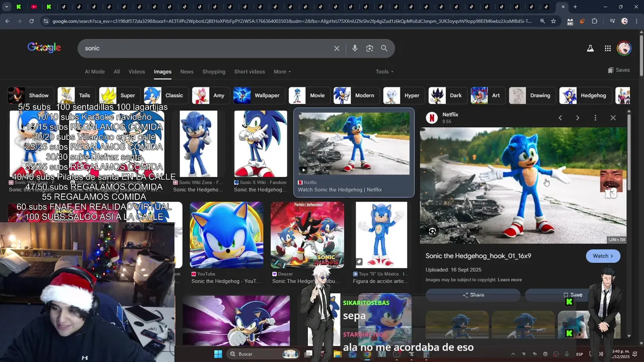The width and height of the screenshot is (644, 362).
Task: Reload the page
Action: coord(31,21)
